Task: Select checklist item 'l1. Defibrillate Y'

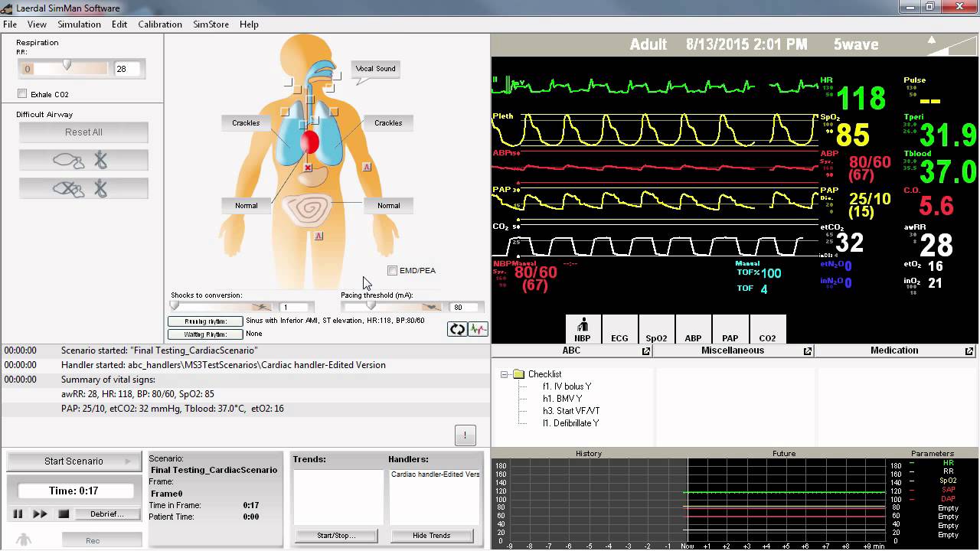Action: [571, 423]
